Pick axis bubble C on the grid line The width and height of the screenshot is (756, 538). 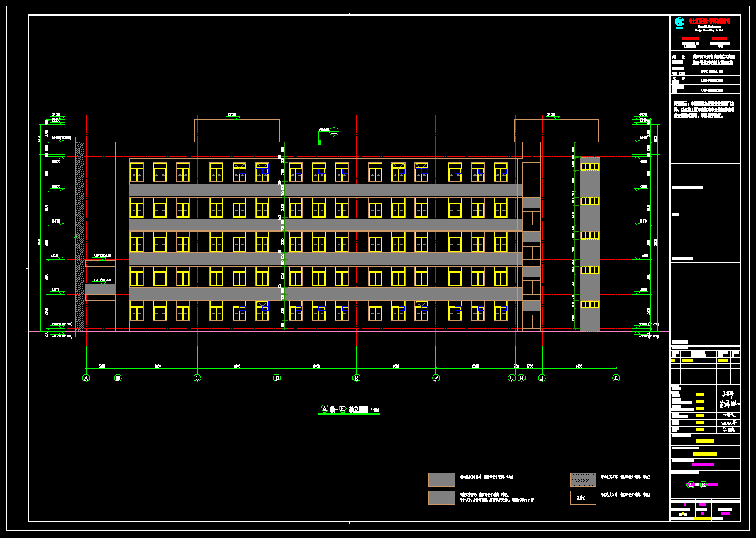(x=197, y=378)
